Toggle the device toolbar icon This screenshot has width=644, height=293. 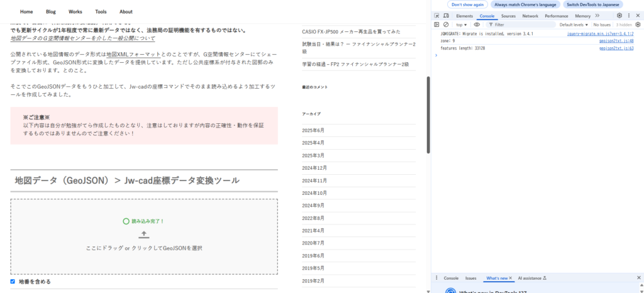[446, 16]
